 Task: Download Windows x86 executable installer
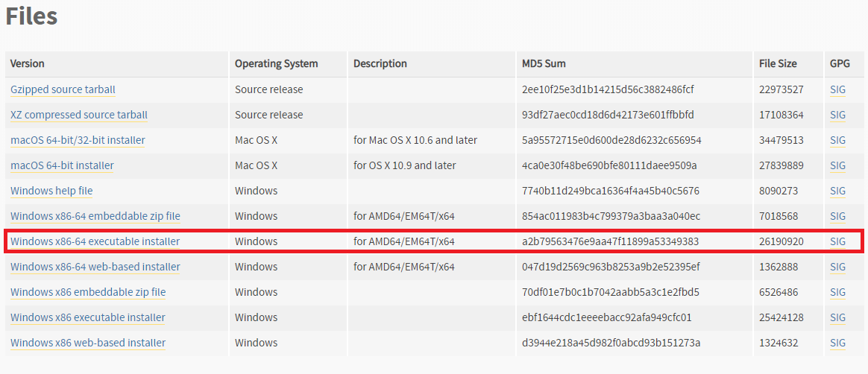(x=87, y=317)
